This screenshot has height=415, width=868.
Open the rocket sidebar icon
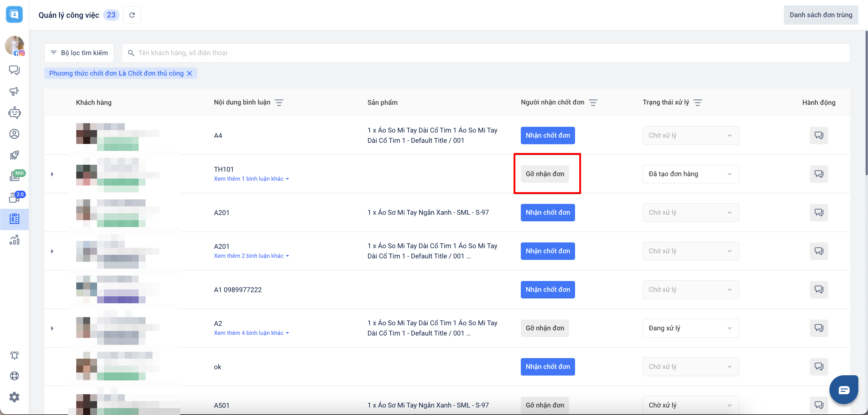click(14, 155)
